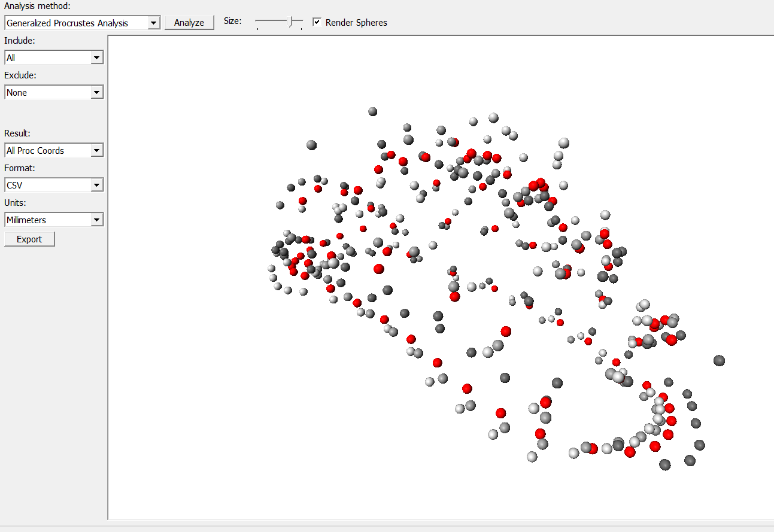Expand the Exclude dropdown showing None
The image size is (774, 532).
(x=53, y=92)
